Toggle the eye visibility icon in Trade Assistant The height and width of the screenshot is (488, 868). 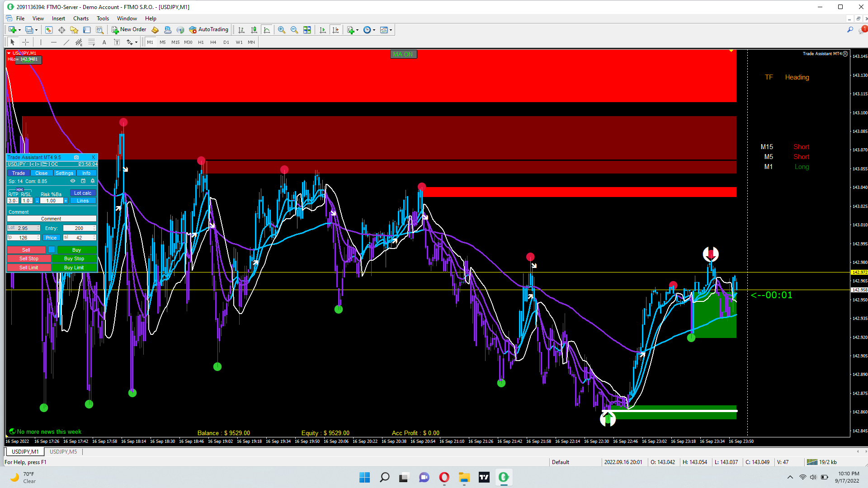[73, 181]
